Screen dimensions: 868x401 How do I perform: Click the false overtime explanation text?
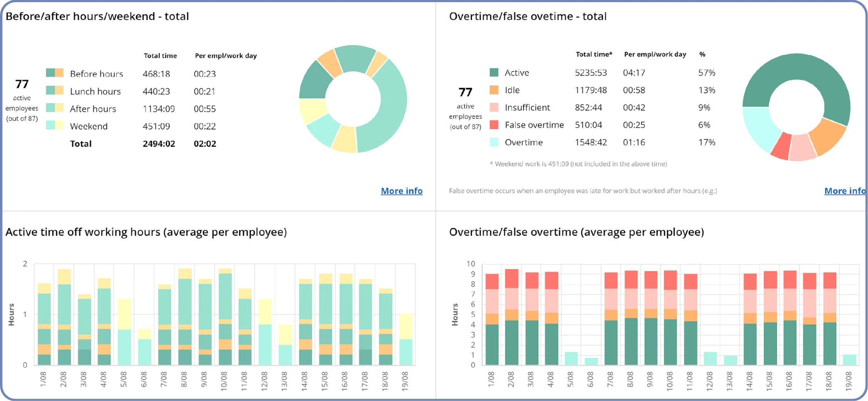583,191
